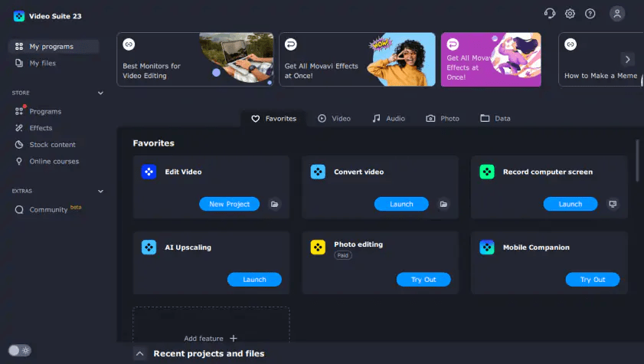Click the favorites panel vertical scrollbar
This screenshot has height=364, width=644.
(x=637, y=160)
